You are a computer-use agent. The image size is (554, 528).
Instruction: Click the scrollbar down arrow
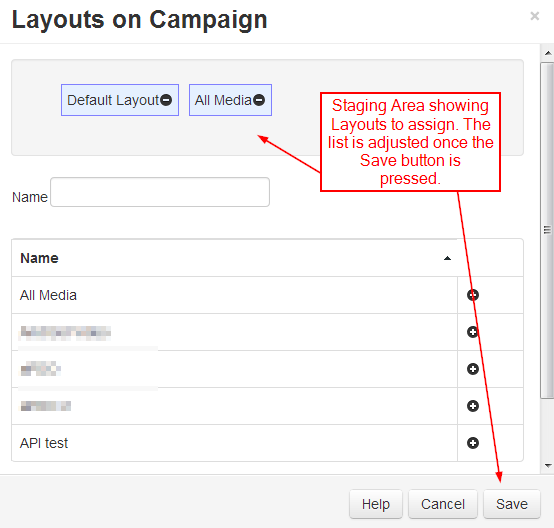[x=548, y=466]
